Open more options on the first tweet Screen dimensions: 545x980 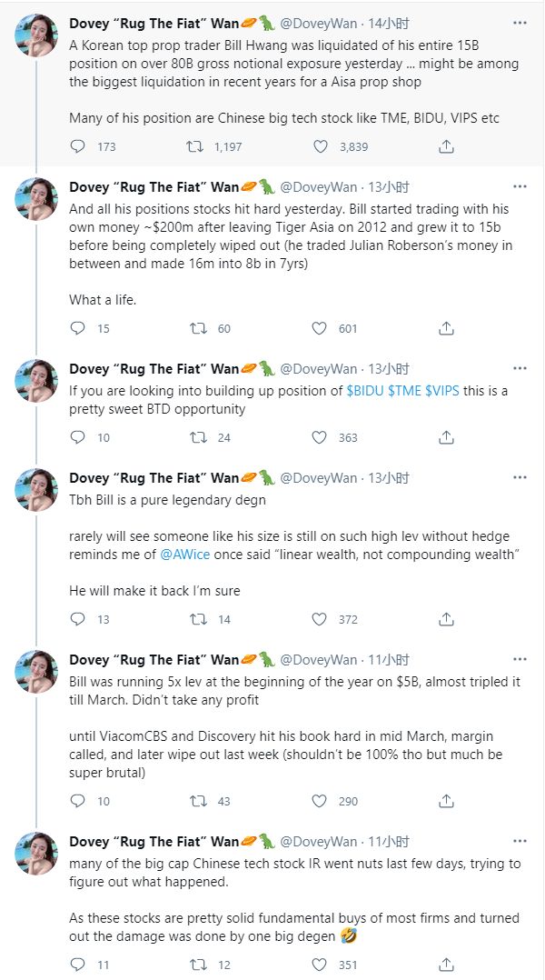coord(520,21)
